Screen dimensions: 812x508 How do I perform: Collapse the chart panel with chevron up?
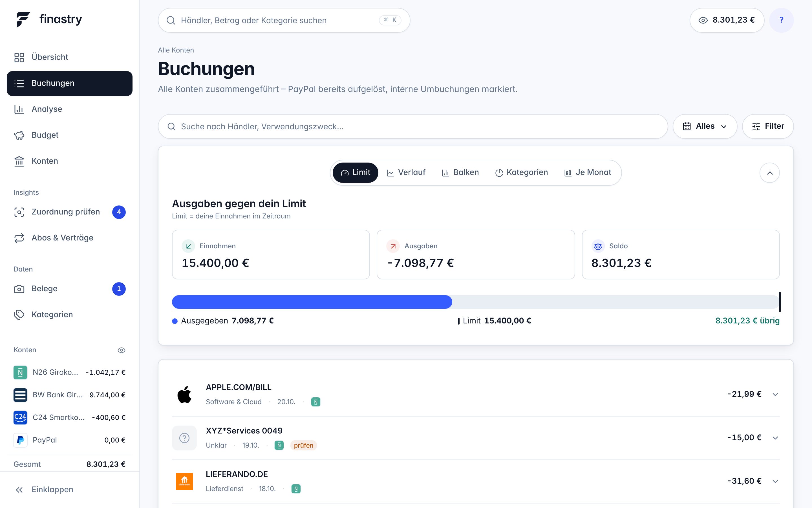[769, 173]
